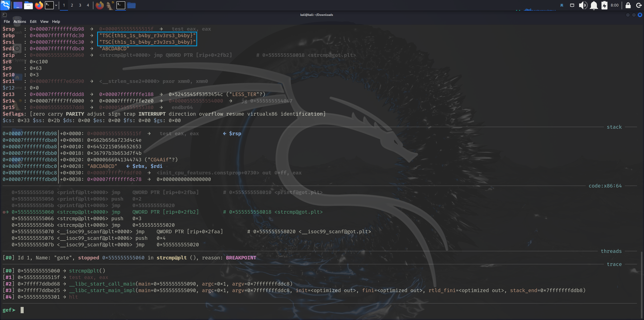
Task: Click the hlt instruction in frame #4
Action: [74, 297]
